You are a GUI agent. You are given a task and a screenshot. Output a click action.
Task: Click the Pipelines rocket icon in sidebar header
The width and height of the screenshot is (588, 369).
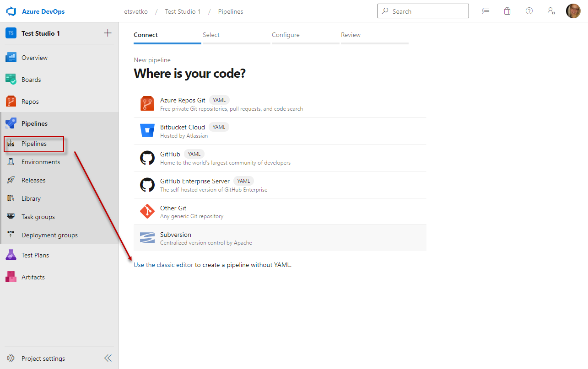11,123
